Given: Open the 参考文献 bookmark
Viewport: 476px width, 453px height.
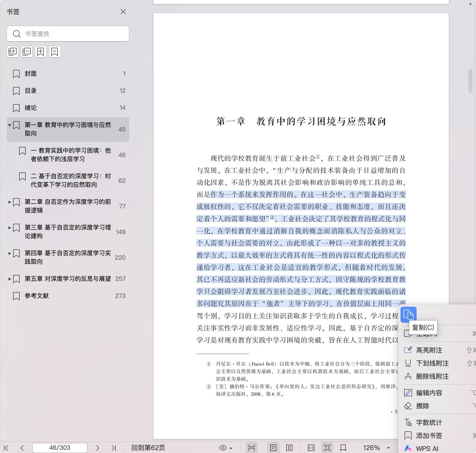Looking at the screenshot, I should point(37,296).
